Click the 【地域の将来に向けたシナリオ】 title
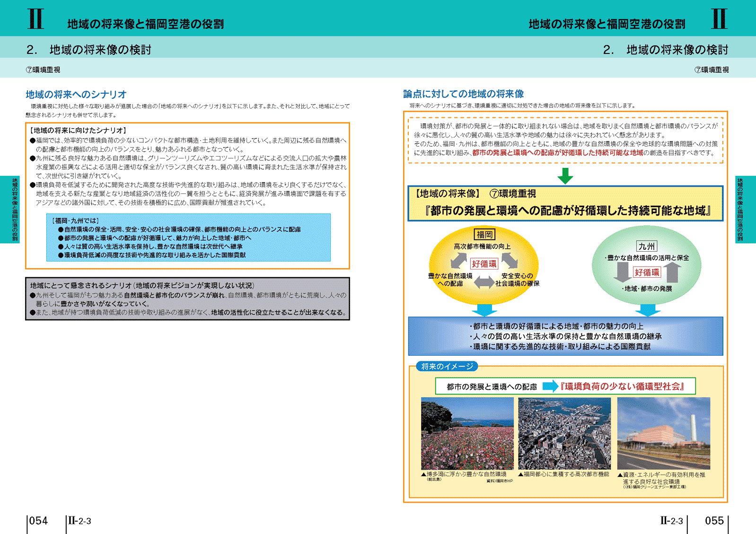The height and width of the screenshot is (534, 756). tap(78, 130)
